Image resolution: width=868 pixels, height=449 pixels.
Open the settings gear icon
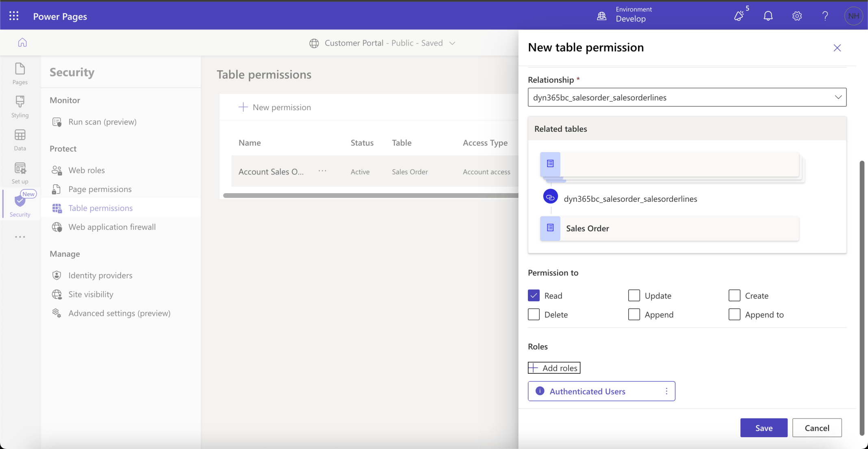pyautogui.click(x=796, y=16)
